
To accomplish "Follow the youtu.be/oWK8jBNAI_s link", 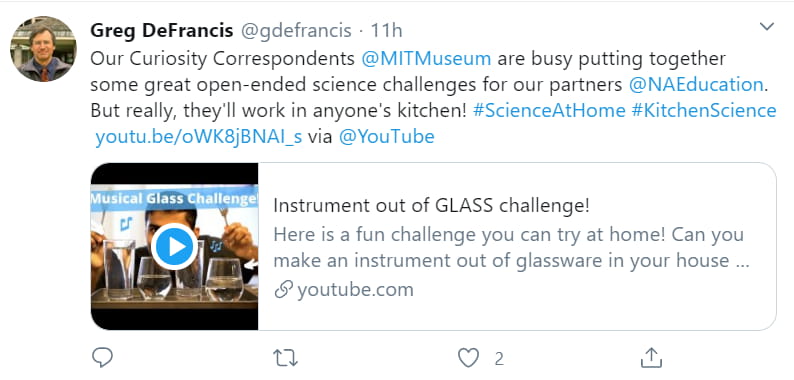I will [x=198, y=137].
